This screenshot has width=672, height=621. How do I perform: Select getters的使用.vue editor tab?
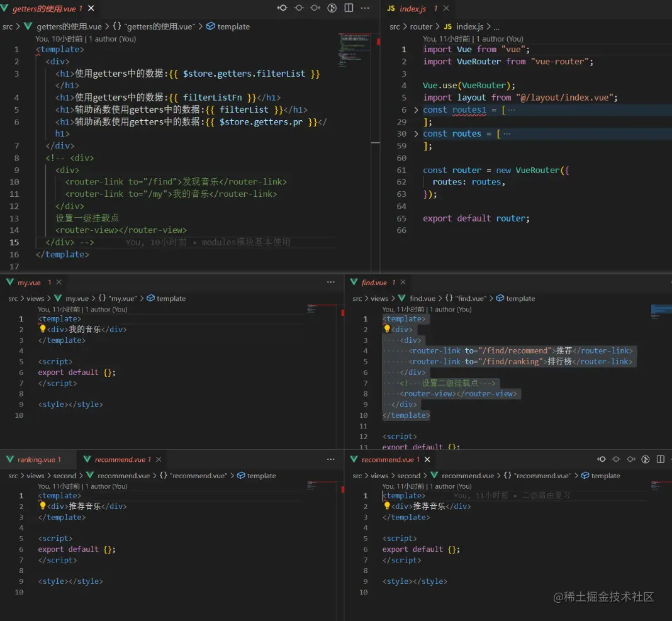47,9
